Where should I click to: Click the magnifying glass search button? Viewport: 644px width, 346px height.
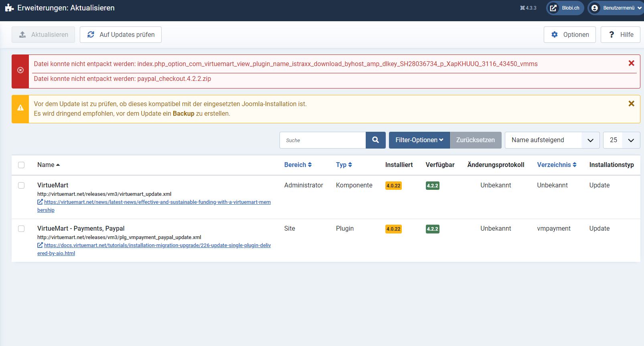(375, 140)
